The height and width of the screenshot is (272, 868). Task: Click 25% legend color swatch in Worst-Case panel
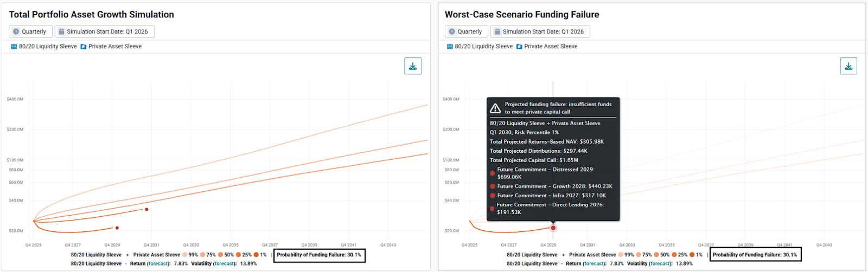674,255
